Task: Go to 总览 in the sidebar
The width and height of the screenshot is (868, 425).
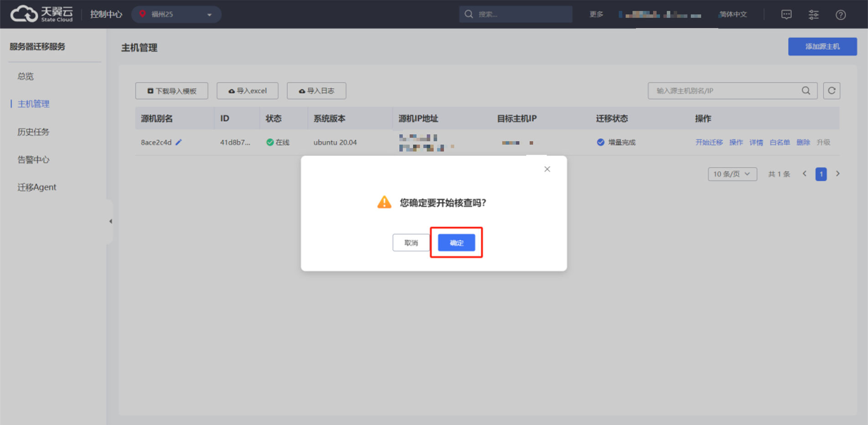Action: click(x=26, y=76)
